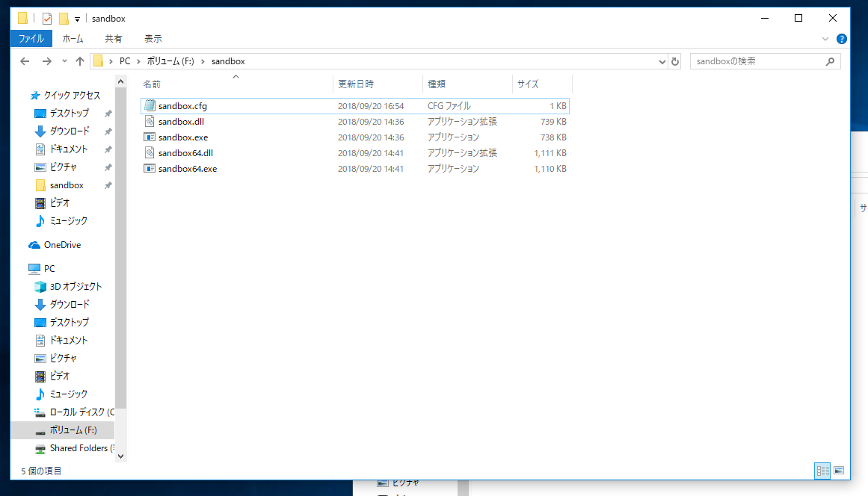Open the help question mark icon

(x=841, y=39)
